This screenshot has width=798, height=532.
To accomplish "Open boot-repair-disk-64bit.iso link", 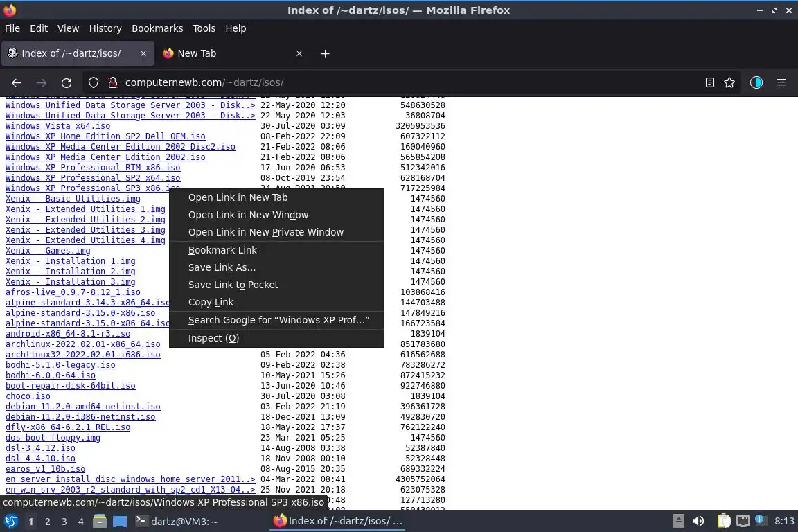I will (70, 385).
